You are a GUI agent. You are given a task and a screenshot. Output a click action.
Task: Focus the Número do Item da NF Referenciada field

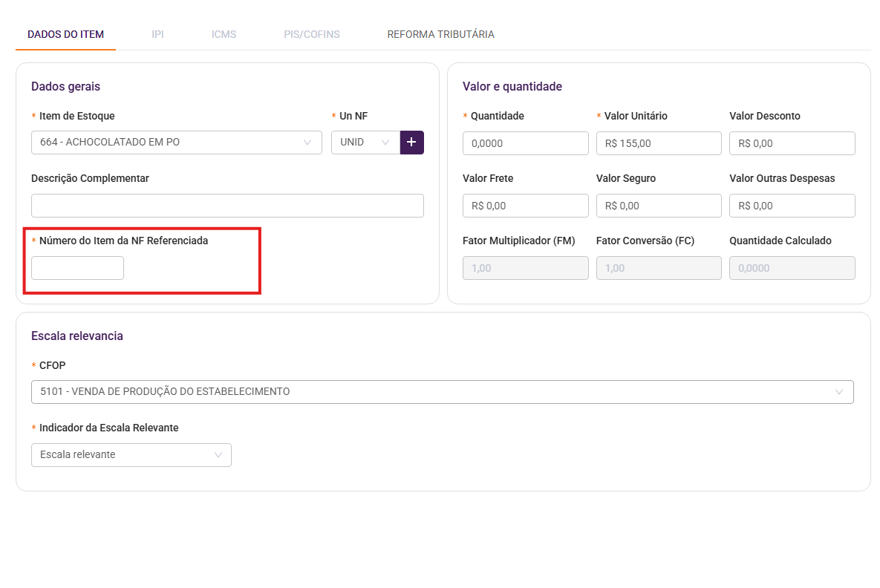click(77, 268)
